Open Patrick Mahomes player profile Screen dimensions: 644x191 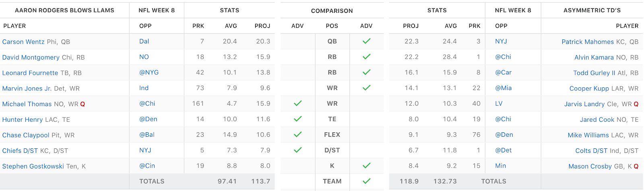(x=588, y=42)
